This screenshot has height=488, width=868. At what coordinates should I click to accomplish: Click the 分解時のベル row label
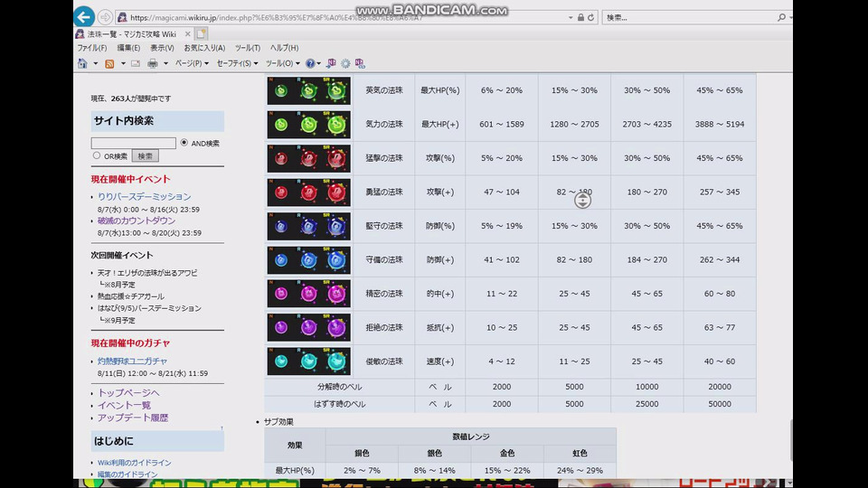click(339, 388)
